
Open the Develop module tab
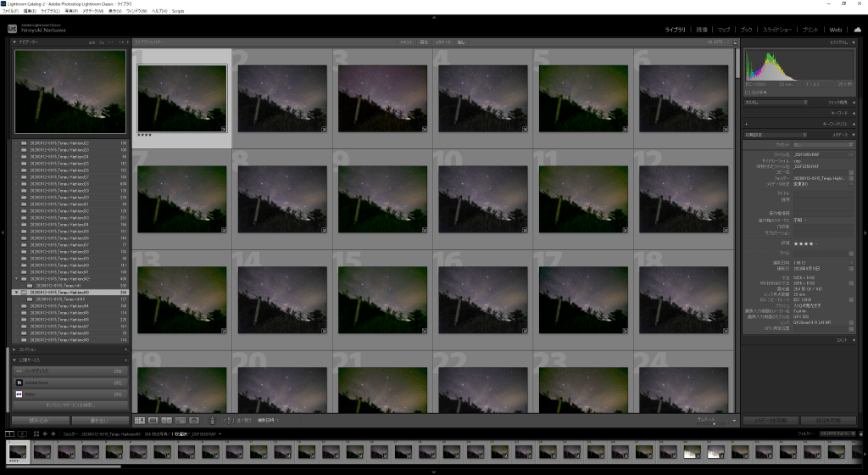click(x=701, y=29)
